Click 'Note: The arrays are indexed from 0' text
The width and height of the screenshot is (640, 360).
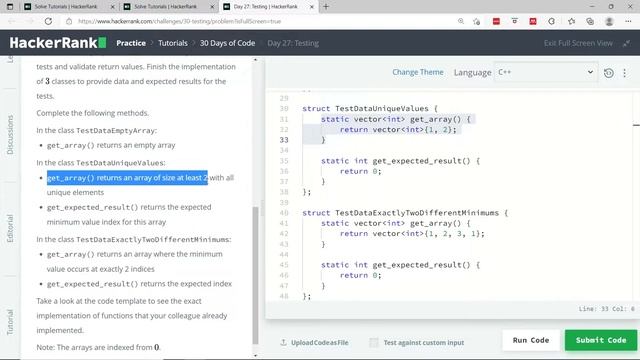[98, 347]
